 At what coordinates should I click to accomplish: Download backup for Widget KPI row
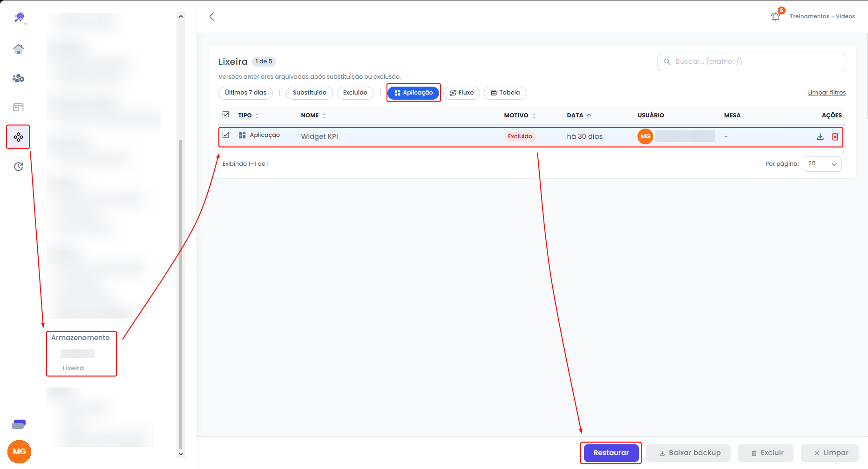click(821, 136)
